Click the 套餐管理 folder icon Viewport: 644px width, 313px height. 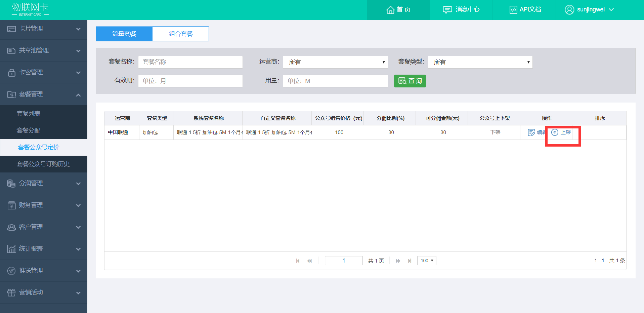coord(11,94)
